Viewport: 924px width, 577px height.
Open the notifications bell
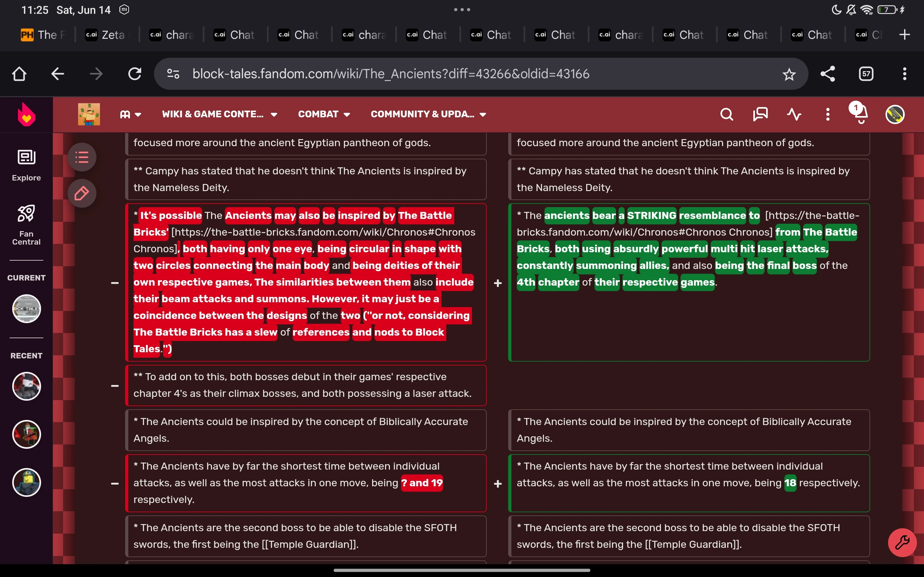point(860,114)
